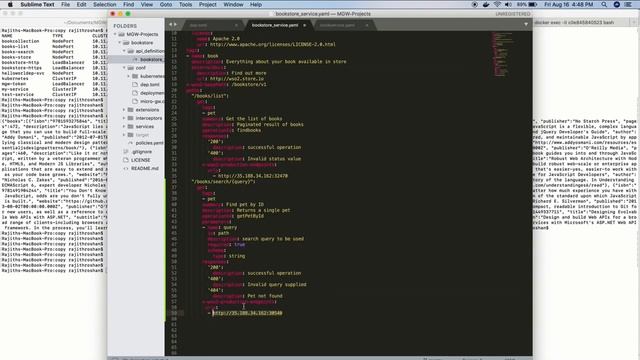The height and width of the screenshot is (360, 640).
Task: Open the Window menu
Action: (x=233, y=4)
